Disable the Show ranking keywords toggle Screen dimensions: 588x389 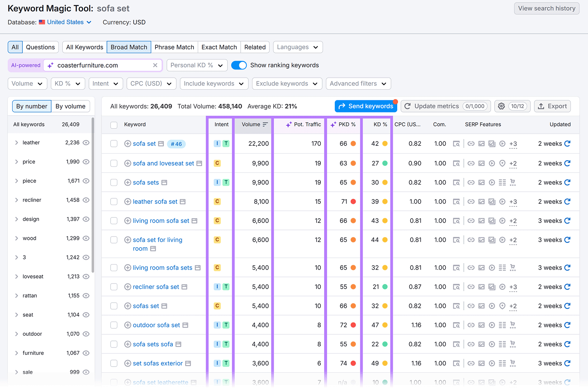(x=239, y=65)
